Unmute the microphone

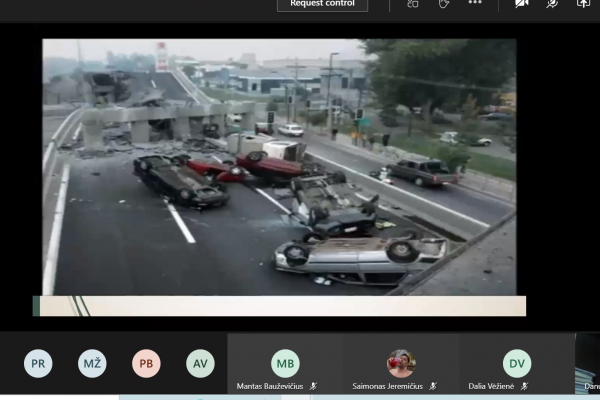[x=552, y=4]
